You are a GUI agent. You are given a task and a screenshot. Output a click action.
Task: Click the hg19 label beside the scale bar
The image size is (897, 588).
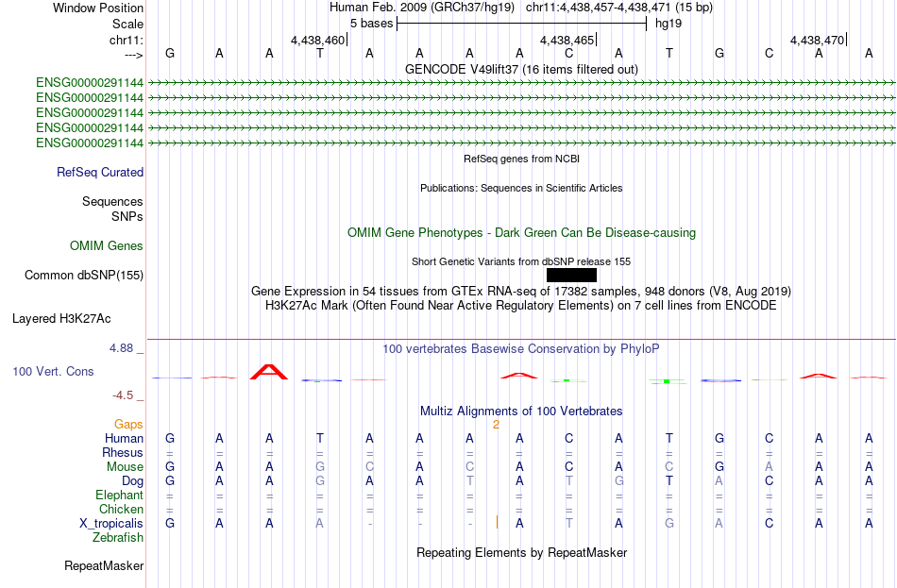point(669,24)
